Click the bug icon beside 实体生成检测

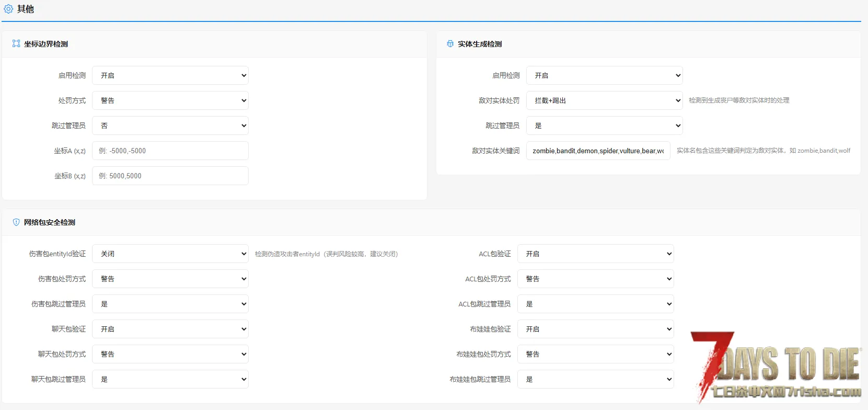point(450,44)
